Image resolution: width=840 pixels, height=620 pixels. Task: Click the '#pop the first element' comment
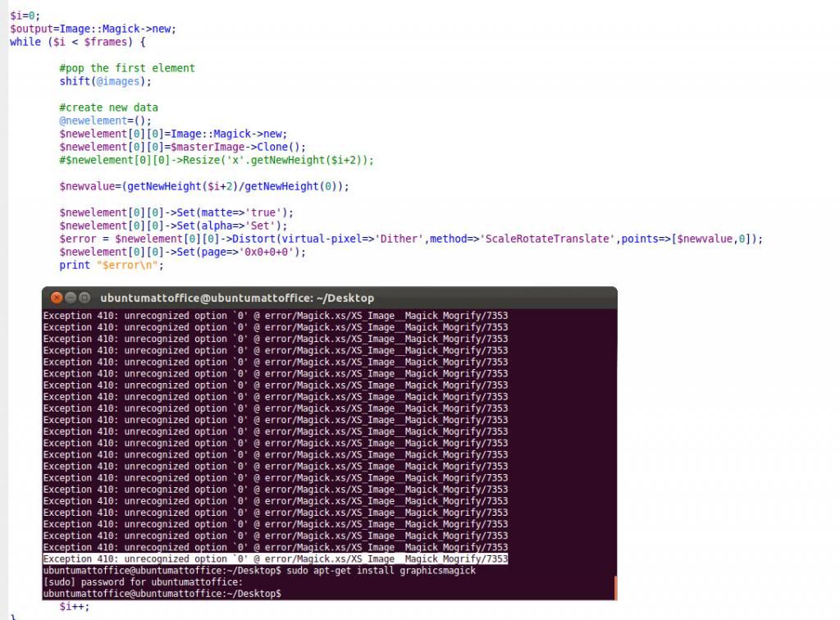(127, 68)
